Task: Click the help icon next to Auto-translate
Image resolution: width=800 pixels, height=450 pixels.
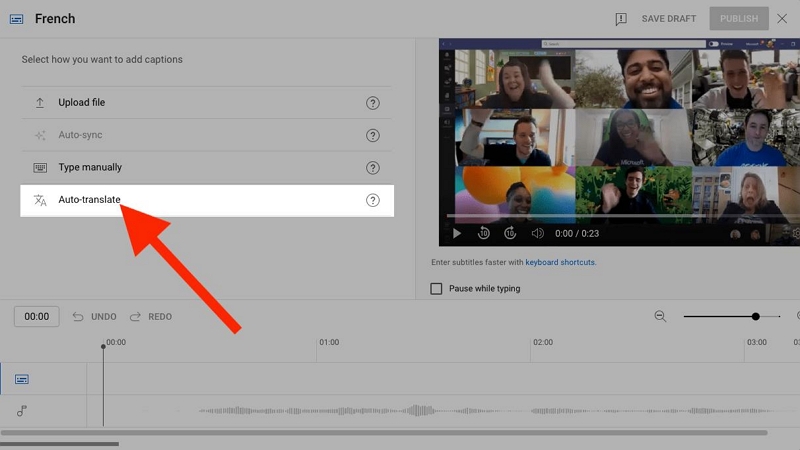Action: click(373, 200)
